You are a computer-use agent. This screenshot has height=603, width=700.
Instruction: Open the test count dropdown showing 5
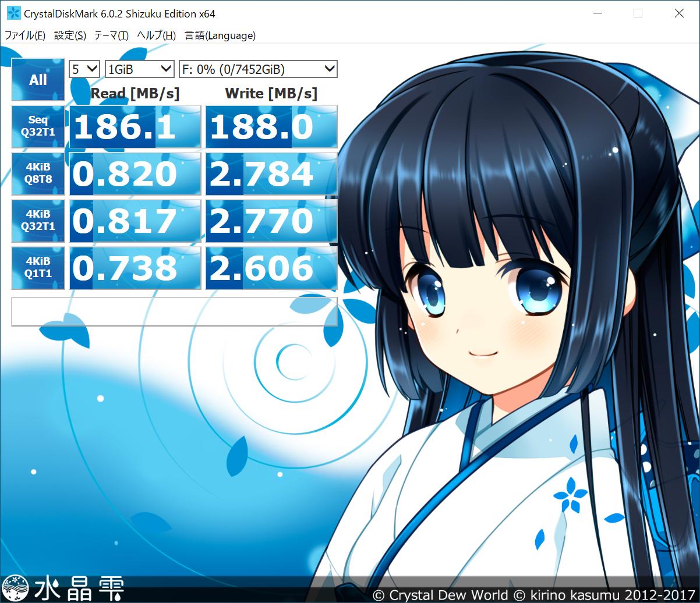[85, 69]
